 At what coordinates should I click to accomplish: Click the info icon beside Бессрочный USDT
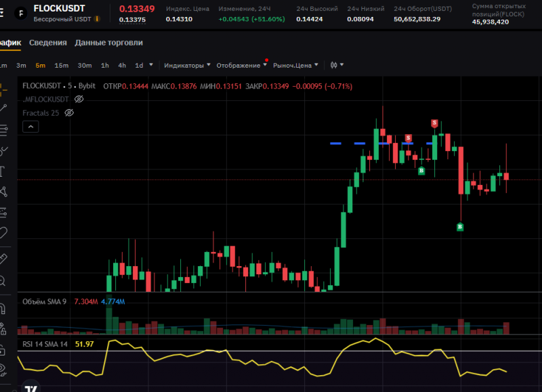[x=97, y=19]
